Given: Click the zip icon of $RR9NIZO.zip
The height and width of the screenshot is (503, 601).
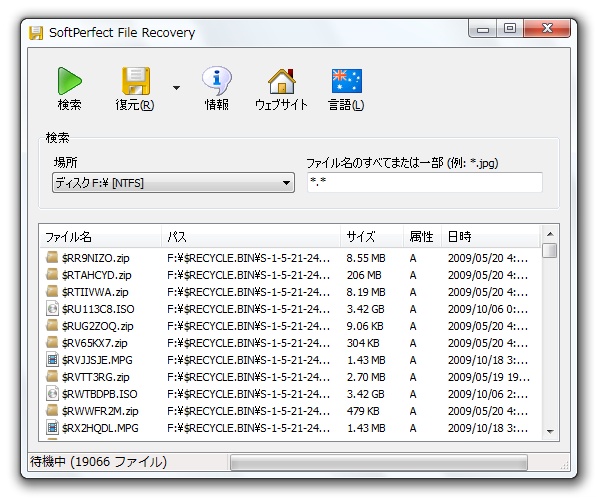Looking at the screenshot, I should pos(52,257).
